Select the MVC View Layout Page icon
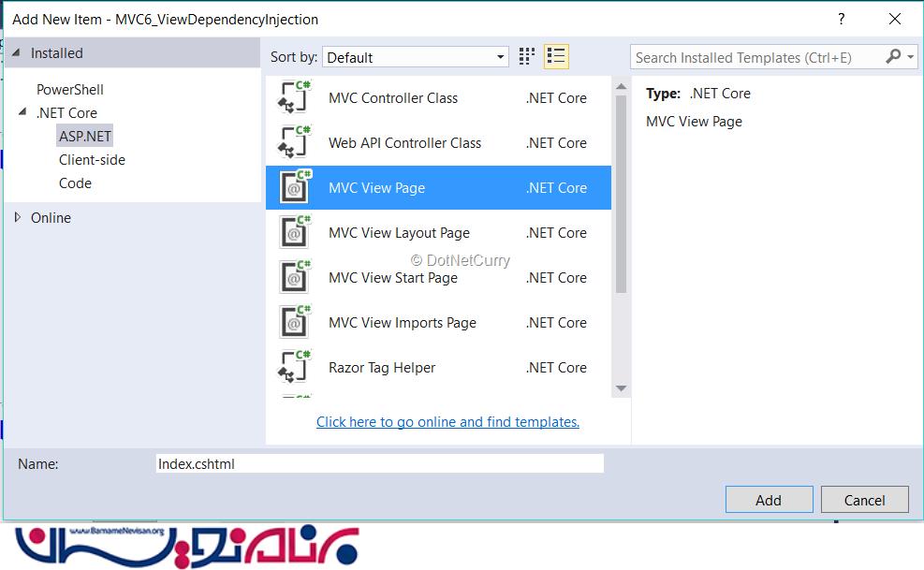Image resolution: width=924 pixels, height=570 pixels. 295,233
